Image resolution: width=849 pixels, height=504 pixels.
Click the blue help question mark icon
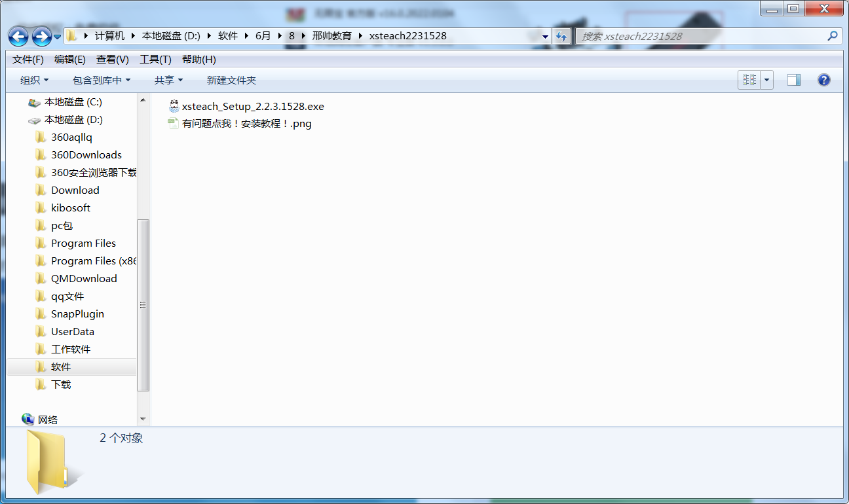[824, 80]
